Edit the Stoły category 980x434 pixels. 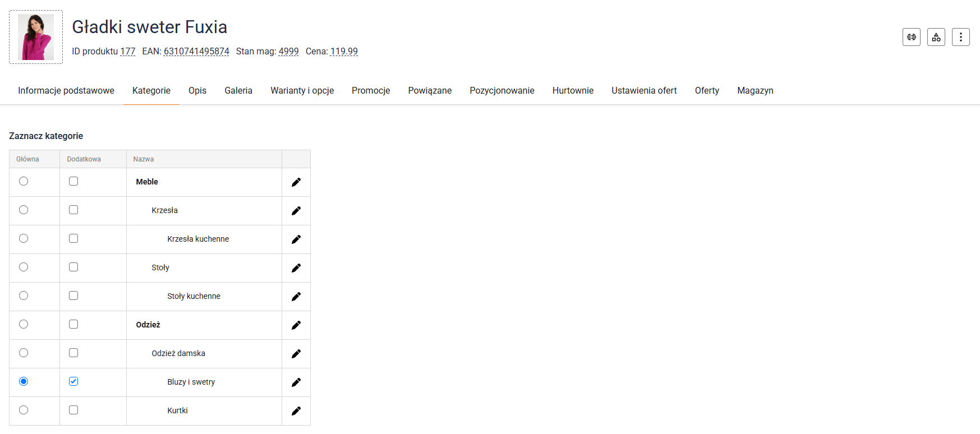click(296, 268)
